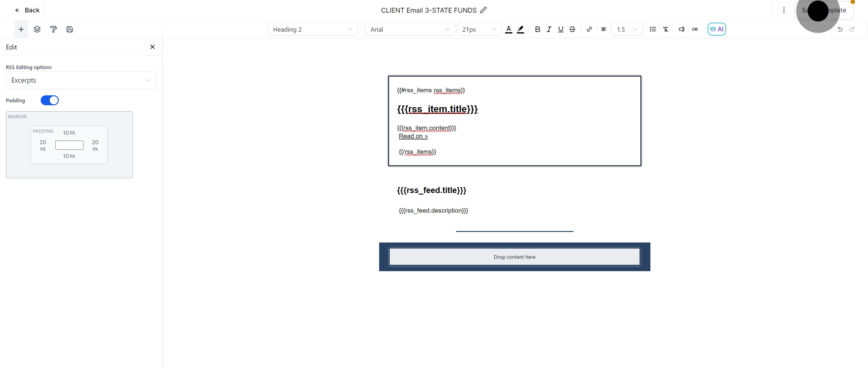
Task: Expand the Arial font dropdown
Action: [x=410, y=29]
